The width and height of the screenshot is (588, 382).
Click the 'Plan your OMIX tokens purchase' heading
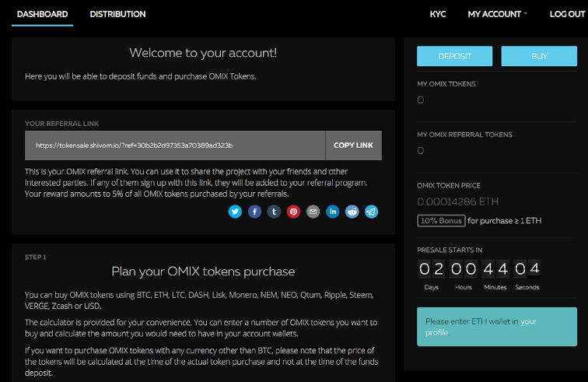(x=203, y=272)
